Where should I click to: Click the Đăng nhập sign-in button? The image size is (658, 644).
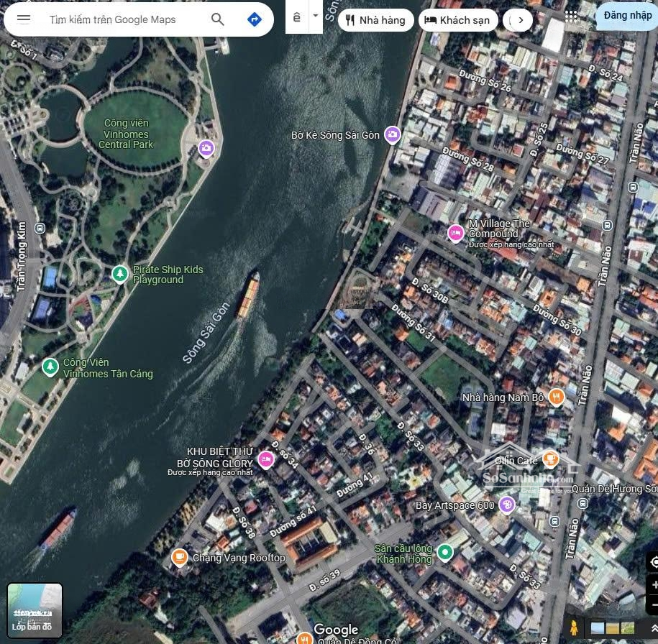click(x=627, y=16)
